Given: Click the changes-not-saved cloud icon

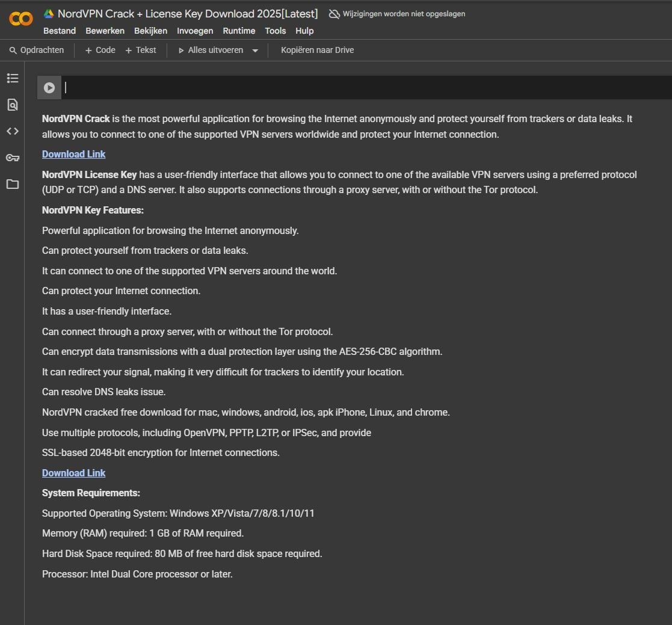Looking at the screenshot, I should tap(334, 14).
